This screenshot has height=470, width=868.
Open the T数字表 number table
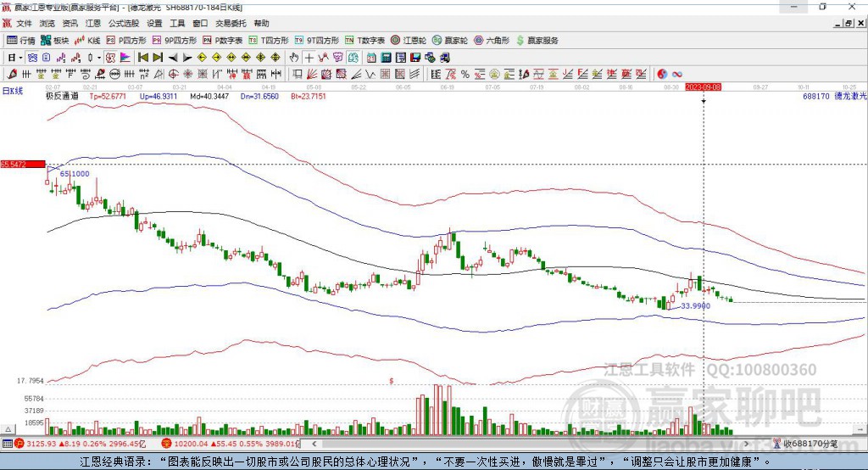click(x=364, y=41)
